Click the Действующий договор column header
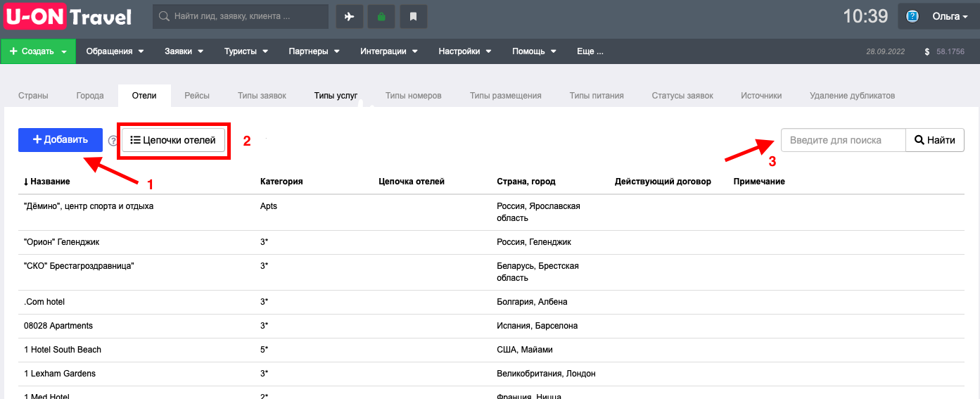This screenshot has height=399, width=980. tap(663, 182)
